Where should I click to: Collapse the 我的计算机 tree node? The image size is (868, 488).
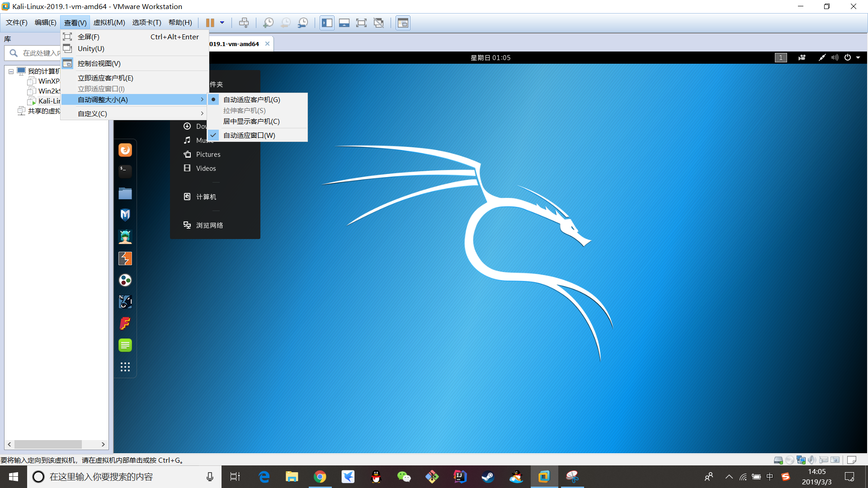[x=11, y=72]
